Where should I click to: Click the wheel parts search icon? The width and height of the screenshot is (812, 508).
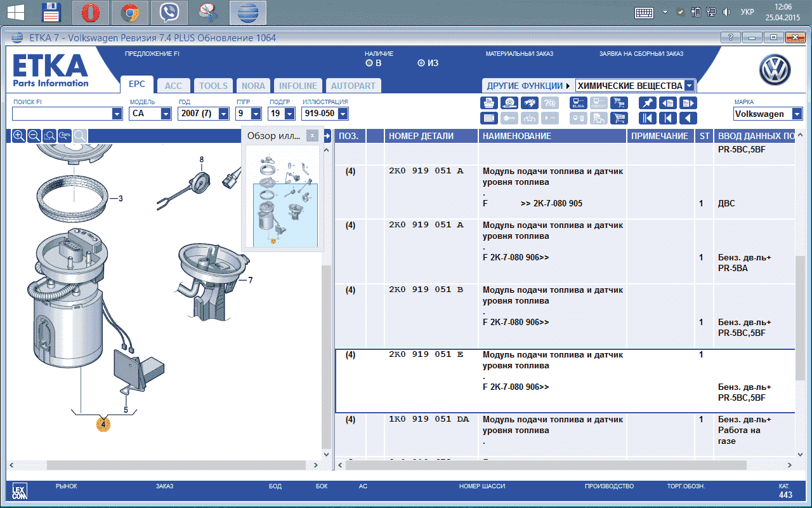pos(509,103)
